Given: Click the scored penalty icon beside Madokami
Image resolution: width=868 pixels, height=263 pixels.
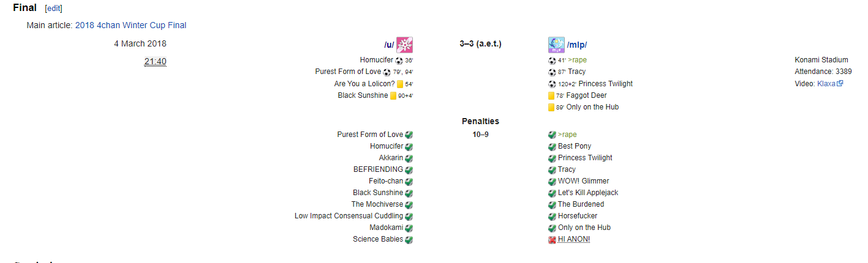Looking at the screenshot, I should [409, 228].
